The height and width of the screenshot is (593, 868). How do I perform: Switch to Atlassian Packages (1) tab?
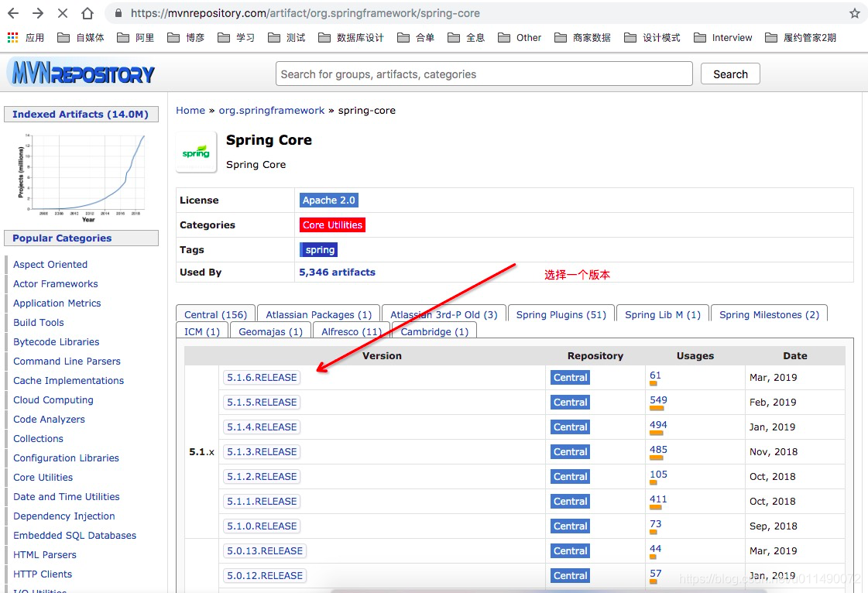click(319, 314)
